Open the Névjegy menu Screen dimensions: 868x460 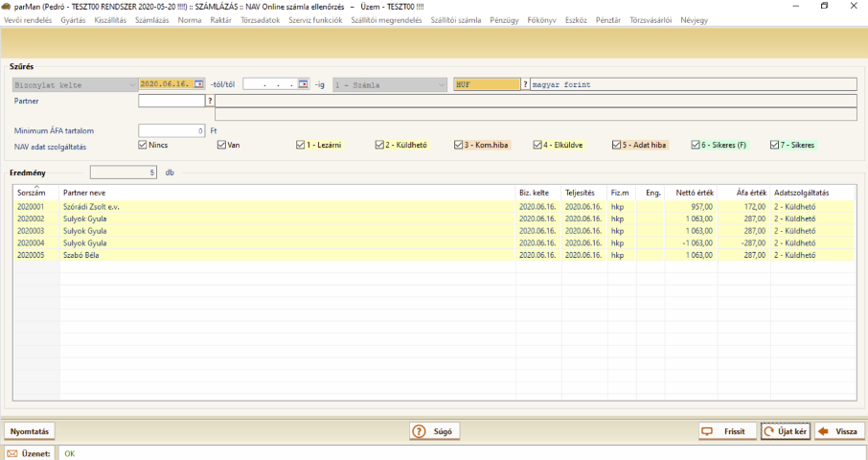pos(695,20)
